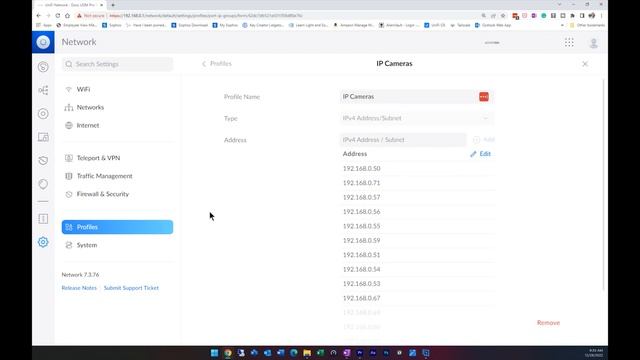Go back in browser history
640x360 pixels.
pos(39,16)
